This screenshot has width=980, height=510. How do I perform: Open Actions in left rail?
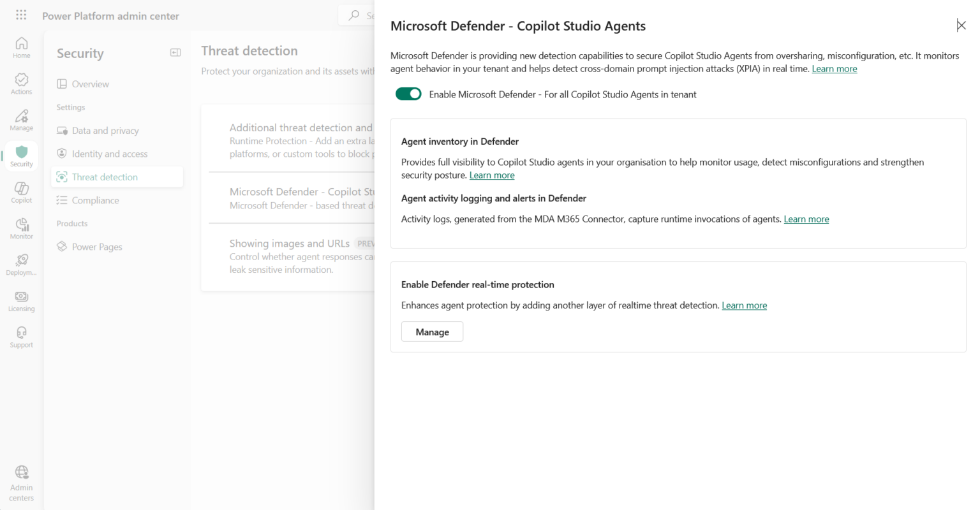(21, 84)
